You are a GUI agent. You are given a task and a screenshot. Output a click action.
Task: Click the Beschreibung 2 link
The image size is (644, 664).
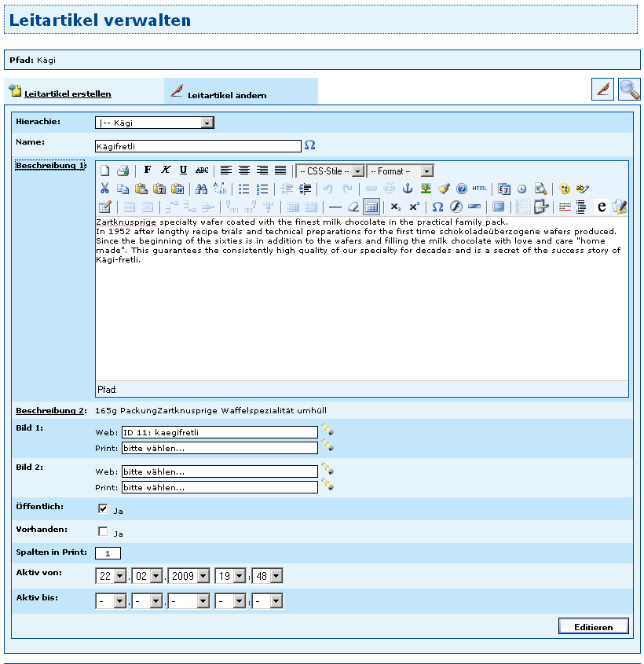point(50,410)
